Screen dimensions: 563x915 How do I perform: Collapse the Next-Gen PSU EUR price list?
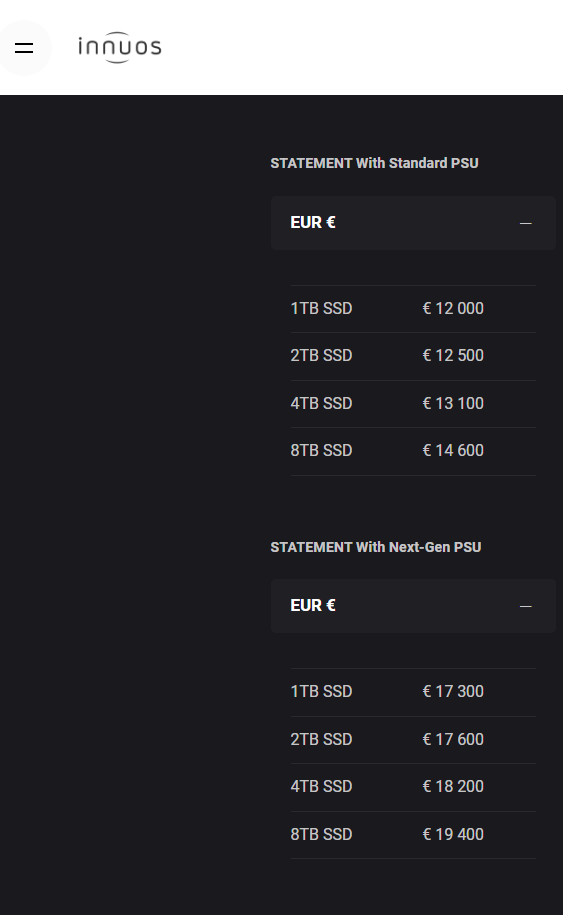click(x=525, y=606)
